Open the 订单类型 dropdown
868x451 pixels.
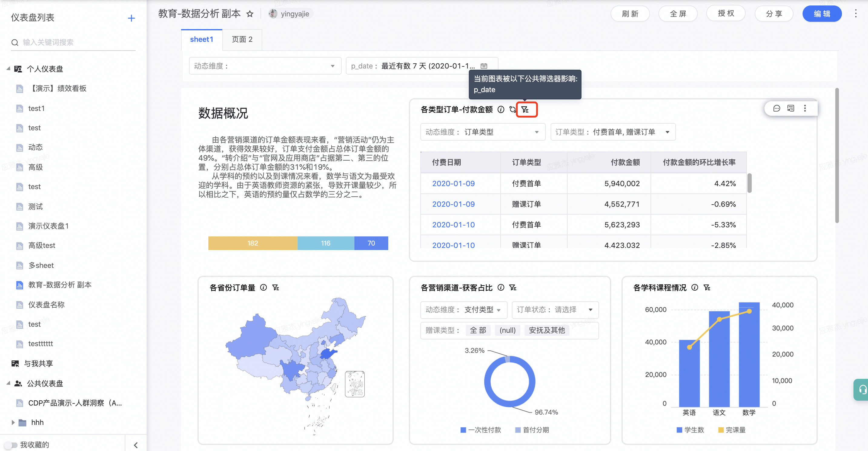[613, 132]
